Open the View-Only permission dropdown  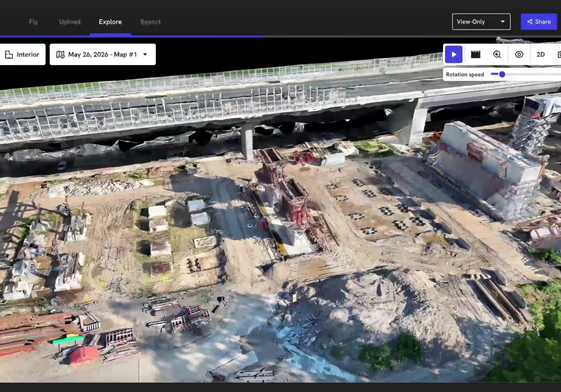(481, 22)
